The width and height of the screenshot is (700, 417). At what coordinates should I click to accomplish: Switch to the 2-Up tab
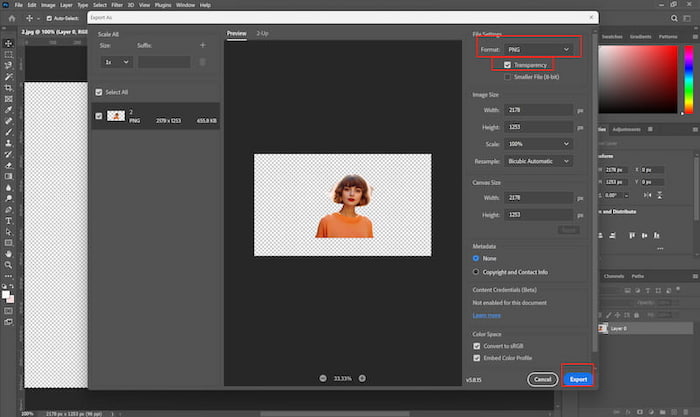(263, 34)
